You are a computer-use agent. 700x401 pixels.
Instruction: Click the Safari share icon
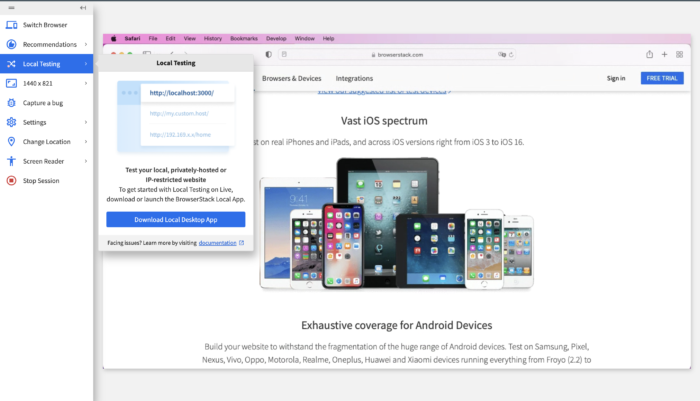(650, 54)
